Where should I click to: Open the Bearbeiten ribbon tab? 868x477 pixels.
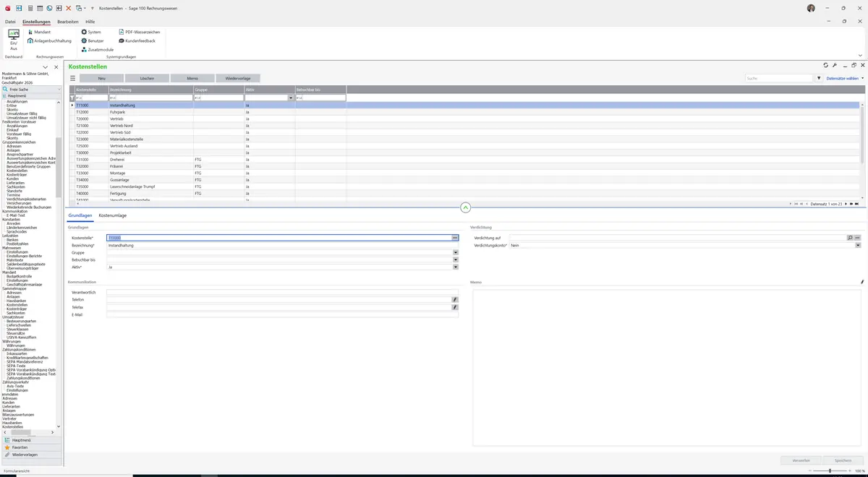(x=68, y=22)
